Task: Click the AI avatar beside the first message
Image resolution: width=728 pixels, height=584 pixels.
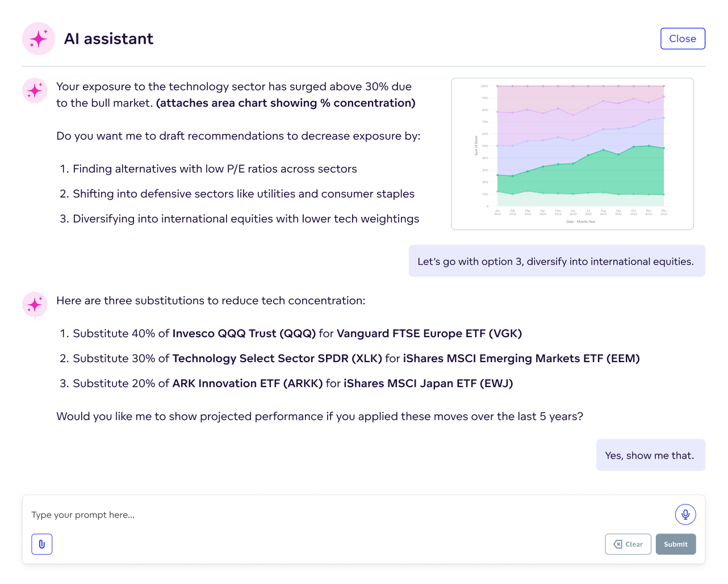Action: tap(34, 90)
